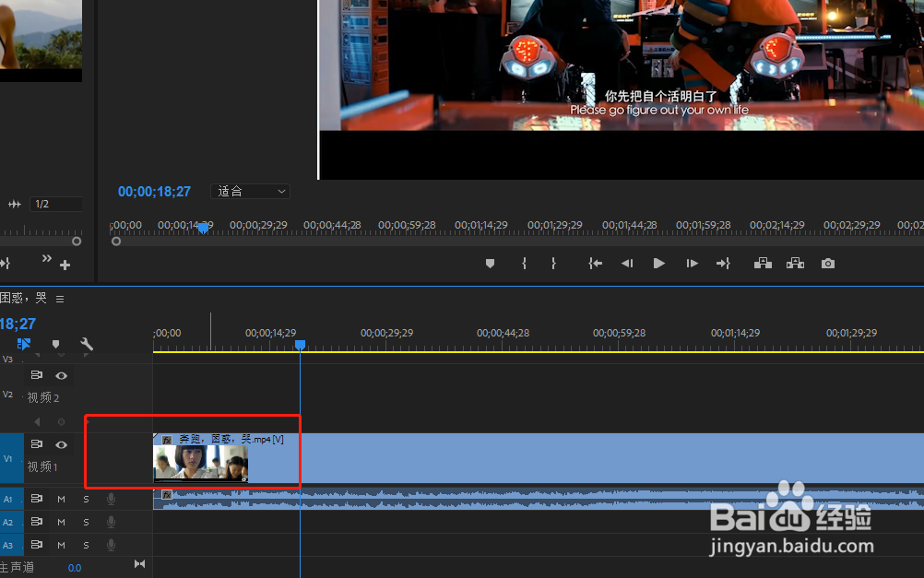
Task: Click fx badge on video clip
Action: point(167,440)
